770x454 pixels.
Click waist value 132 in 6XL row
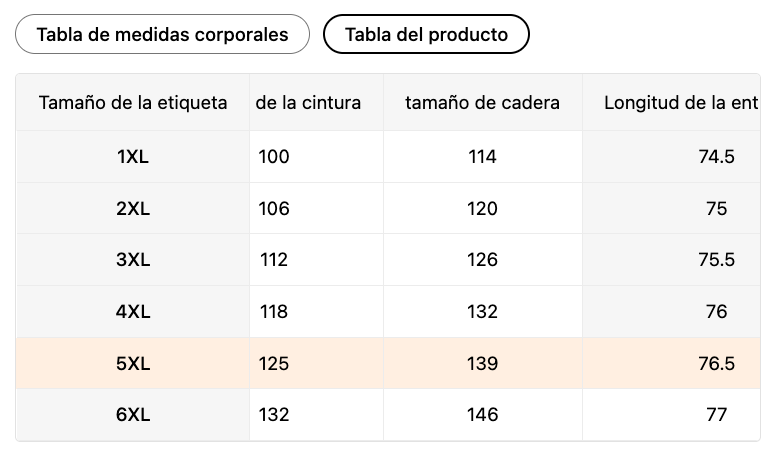[x=273, y=415]
